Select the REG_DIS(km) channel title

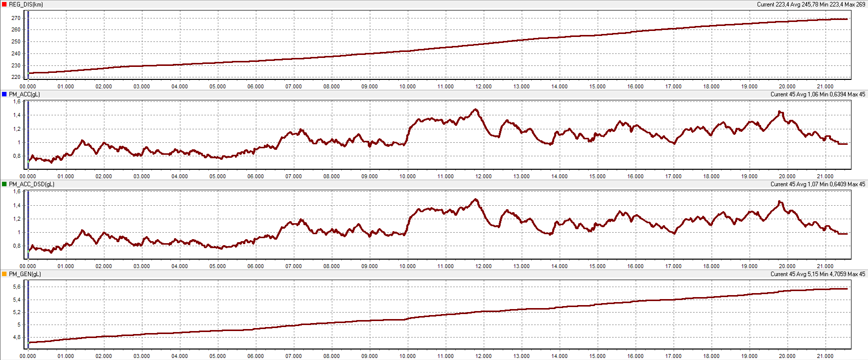pyautogui.click(x=26, y=4)
